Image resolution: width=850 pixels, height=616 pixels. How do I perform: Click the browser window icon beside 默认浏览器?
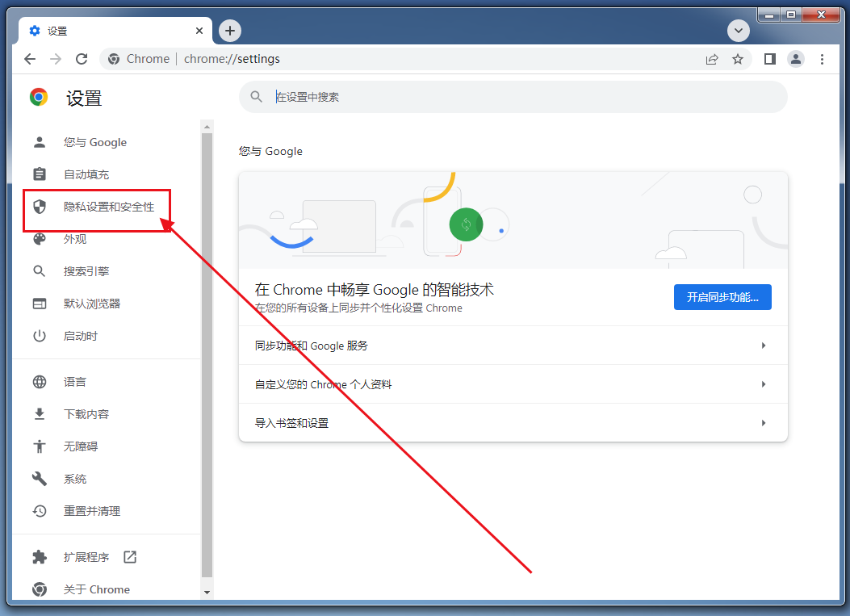pyautogui.click(x=40, y=304)
